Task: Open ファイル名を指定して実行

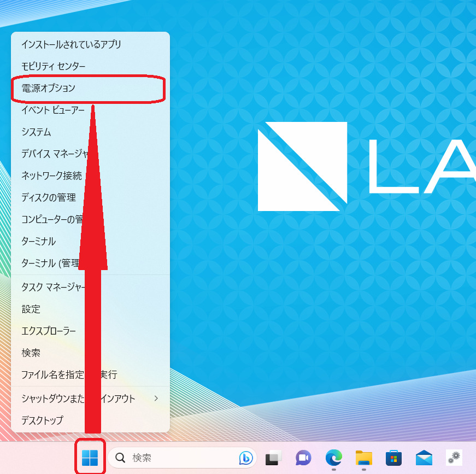Action: [x=91, y=374]
